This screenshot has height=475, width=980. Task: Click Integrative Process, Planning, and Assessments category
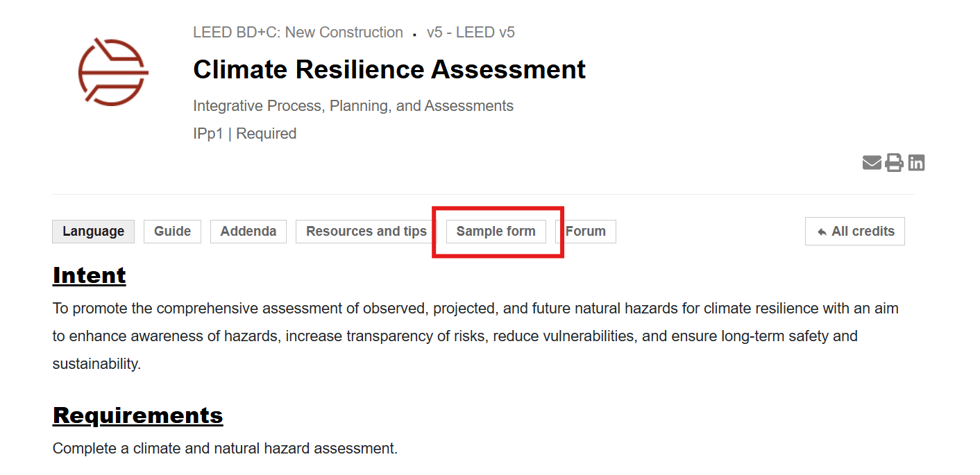coord(353,106)
